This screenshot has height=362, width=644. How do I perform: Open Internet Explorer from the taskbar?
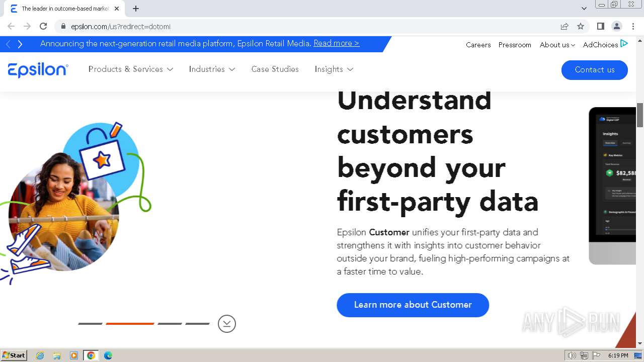[40, 355]
